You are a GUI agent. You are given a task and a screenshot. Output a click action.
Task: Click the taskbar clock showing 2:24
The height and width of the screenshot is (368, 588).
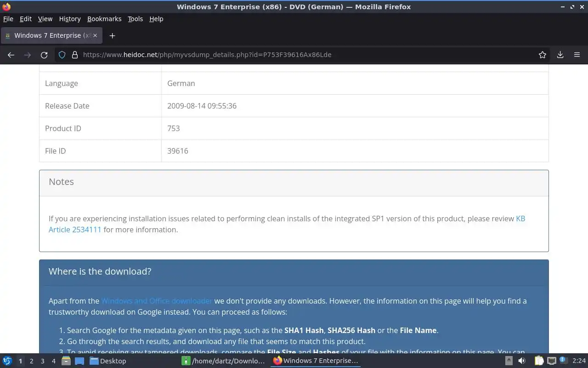point(579,361)
